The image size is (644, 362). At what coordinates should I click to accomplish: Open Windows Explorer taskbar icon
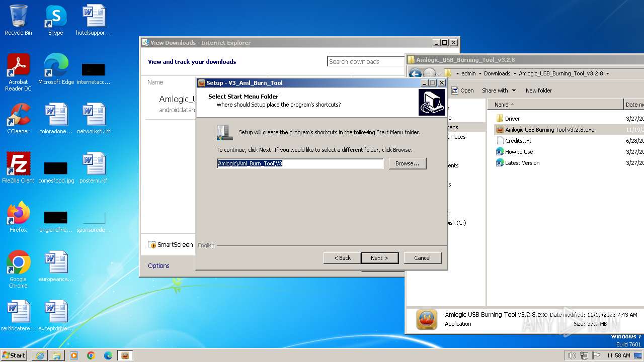57,355
